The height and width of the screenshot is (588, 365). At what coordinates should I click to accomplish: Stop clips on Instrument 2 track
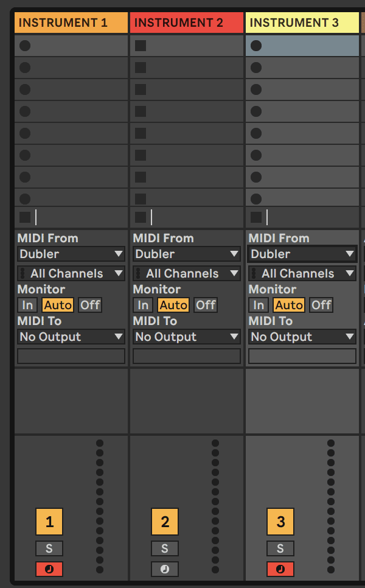click(141, 217)
